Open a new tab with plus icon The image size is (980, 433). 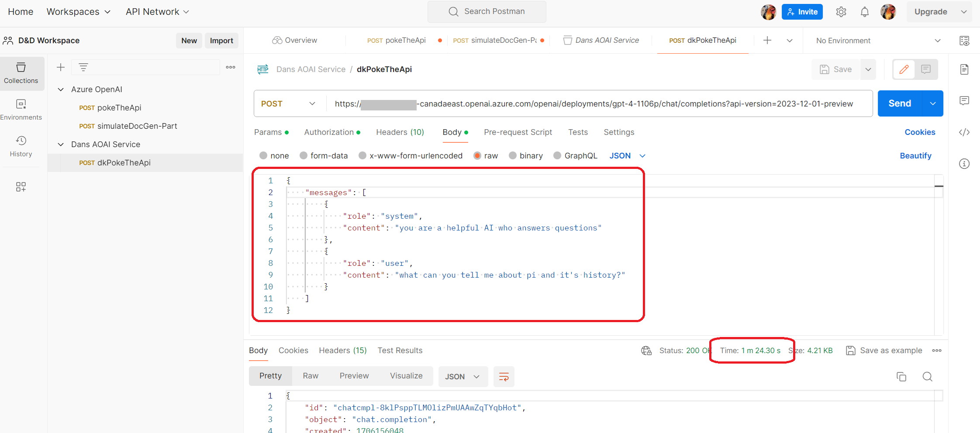(767, 41)
